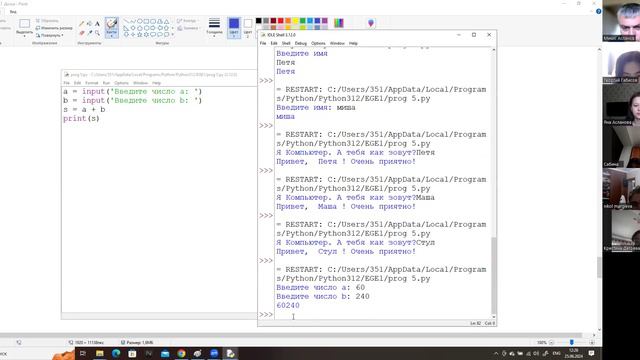Select the Magnifier tool in Paint

97,33
